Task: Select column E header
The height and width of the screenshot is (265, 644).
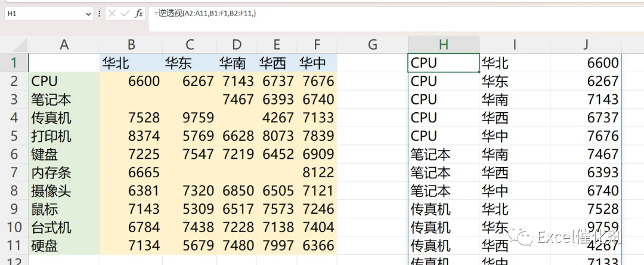Action: click(277, 44)
